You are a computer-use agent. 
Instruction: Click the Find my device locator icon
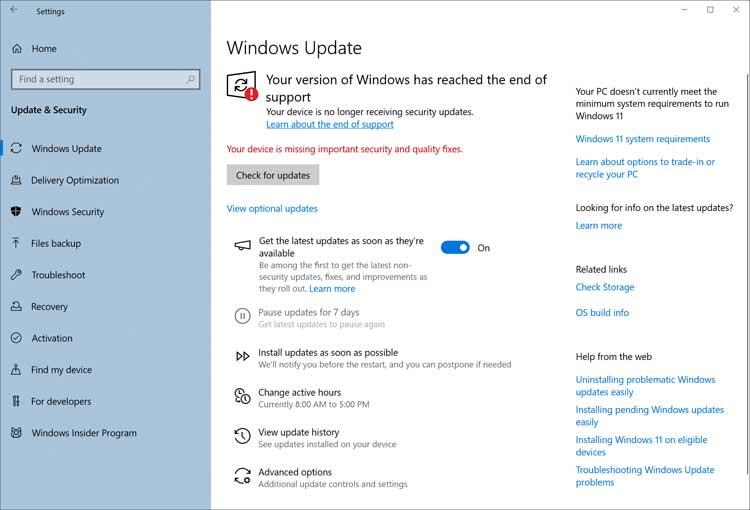point(16,369)
